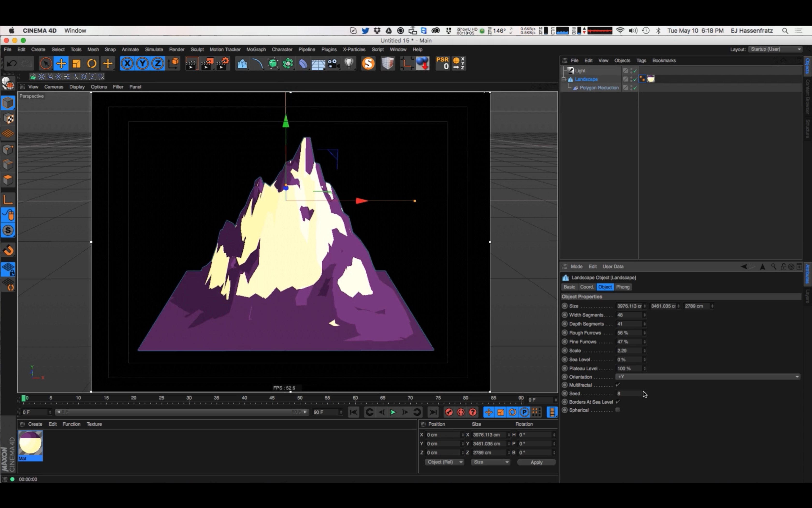812x508 pixels.
Task: Toggle Enable Snap magnet icon
Action: pos(8,250)
